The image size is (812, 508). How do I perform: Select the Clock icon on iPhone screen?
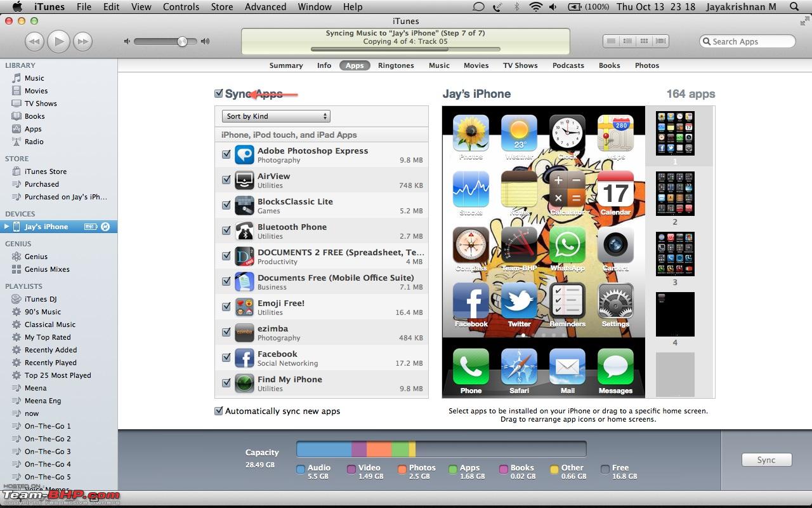pos(567,133)
